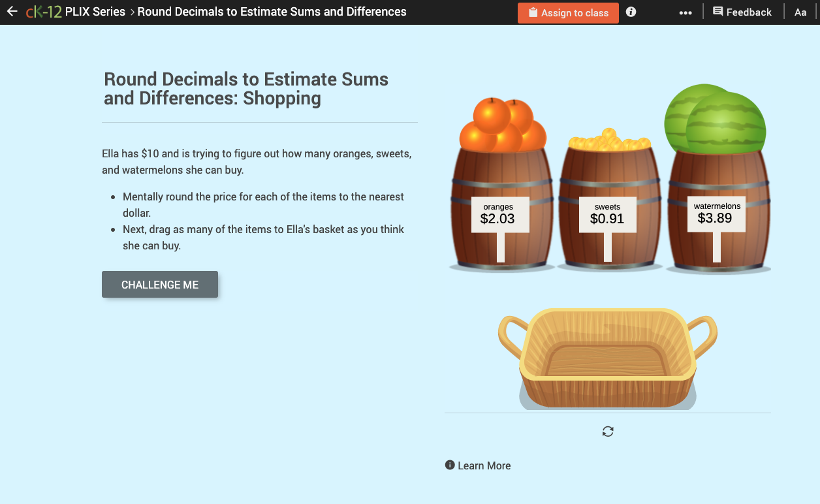The width and height of the screenshot is (820, 504).
Task: Click the Assign to class button
Action: click(568, 12)
